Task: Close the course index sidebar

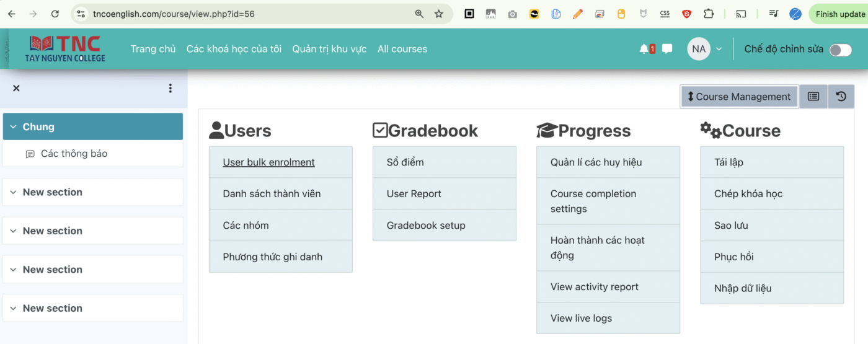Action: [17, 88]
